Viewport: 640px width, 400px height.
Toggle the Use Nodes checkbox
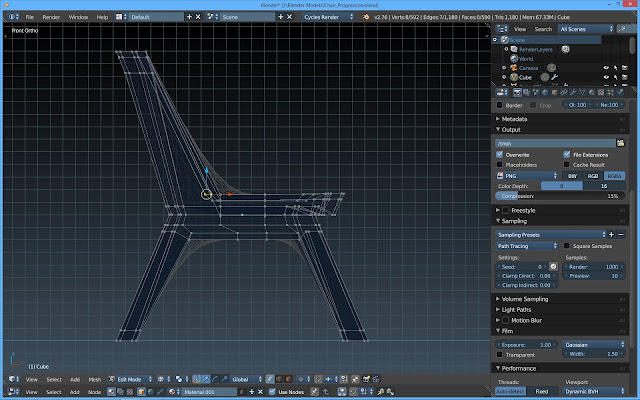pos(272,392)
